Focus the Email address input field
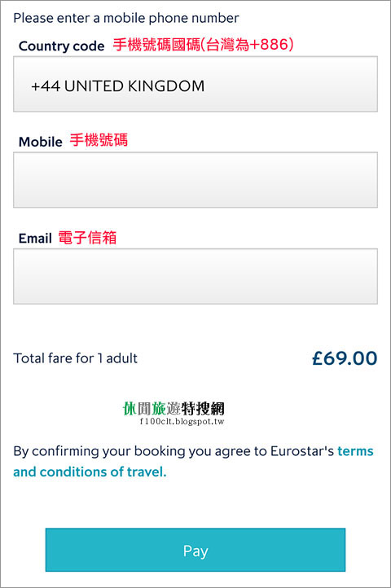Screen dimensions: 391x588 point(195,276)
